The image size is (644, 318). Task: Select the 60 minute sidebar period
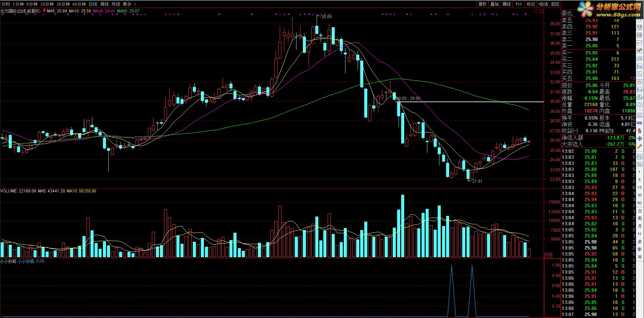click(640, 203)
